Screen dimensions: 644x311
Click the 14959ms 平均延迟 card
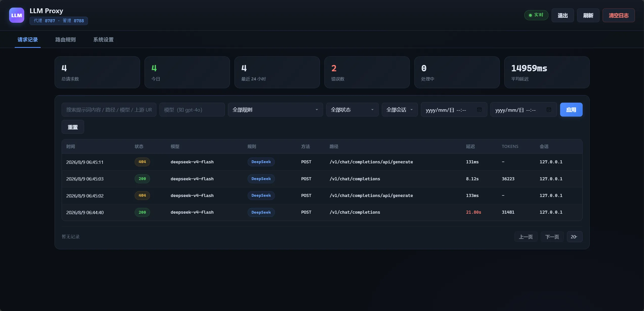547,72
